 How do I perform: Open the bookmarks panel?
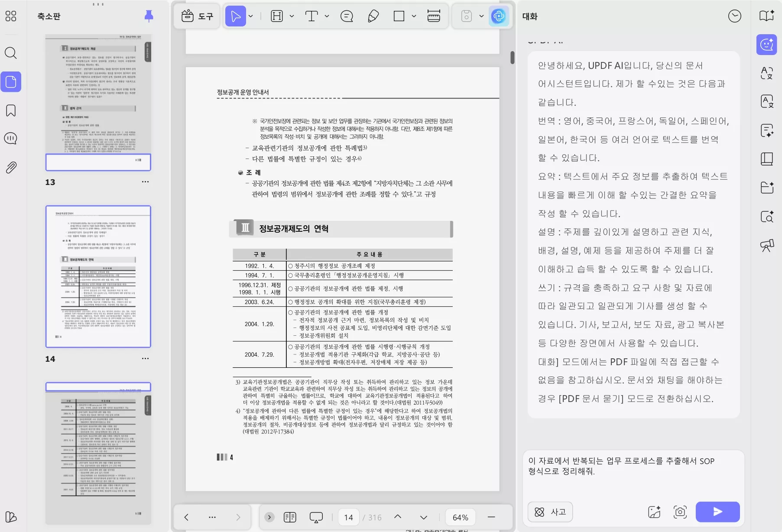pyautogui.click(x=10, y=110)
